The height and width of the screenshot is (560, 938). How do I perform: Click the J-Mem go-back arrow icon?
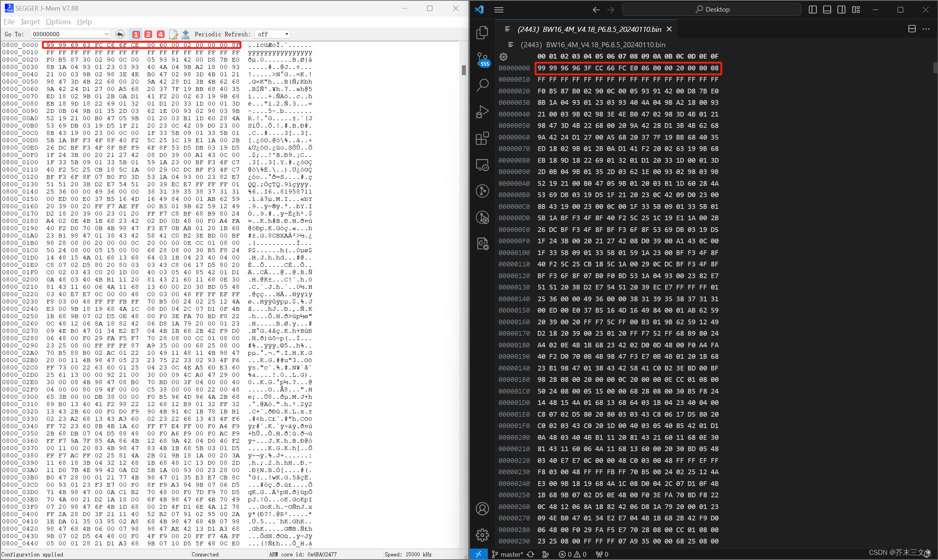pyautogui.click(x=120, y=34)
